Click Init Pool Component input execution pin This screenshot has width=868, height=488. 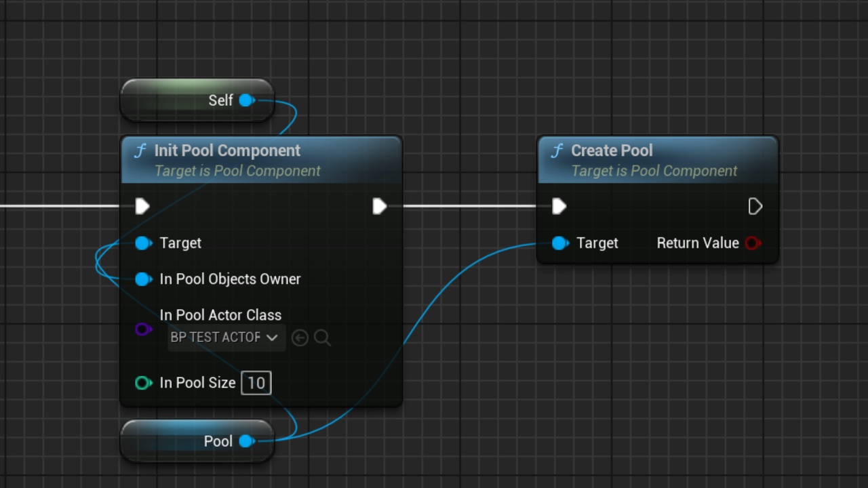pos(142,206)
